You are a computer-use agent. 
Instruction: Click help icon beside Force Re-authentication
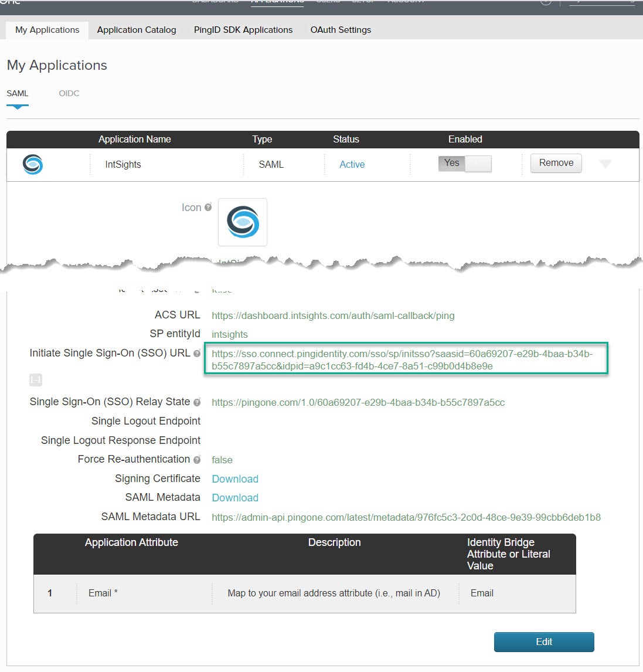click(x=197, y=460)
